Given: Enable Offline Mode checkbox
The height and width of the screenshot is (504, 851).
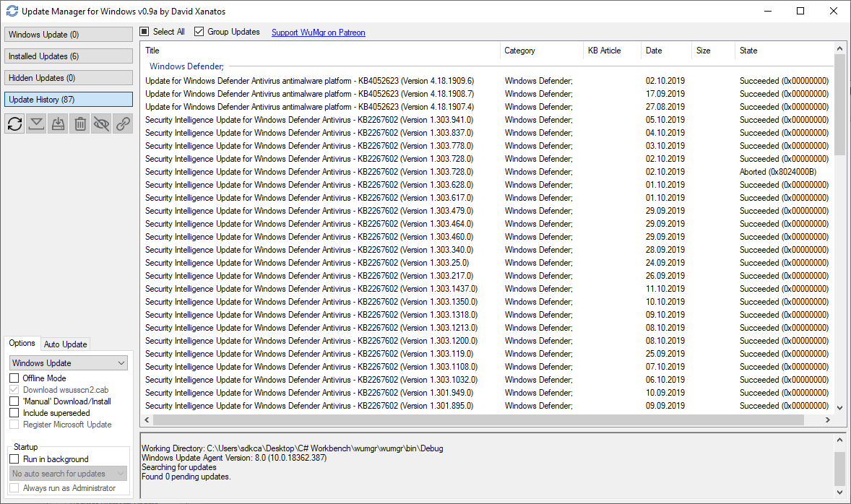Looking at the screenshot, I should point(14,378).
